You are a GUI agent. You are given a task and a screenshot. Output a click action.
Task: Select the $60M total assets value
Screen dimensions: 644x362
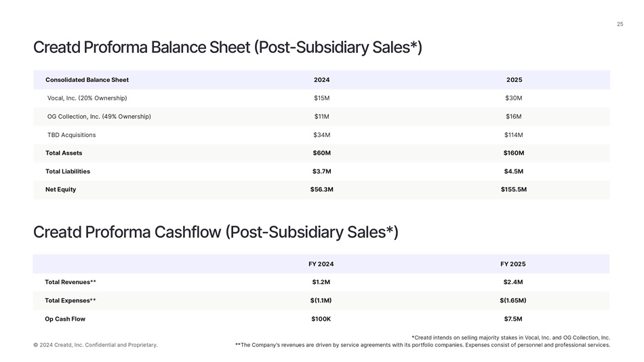pos(321,153)
